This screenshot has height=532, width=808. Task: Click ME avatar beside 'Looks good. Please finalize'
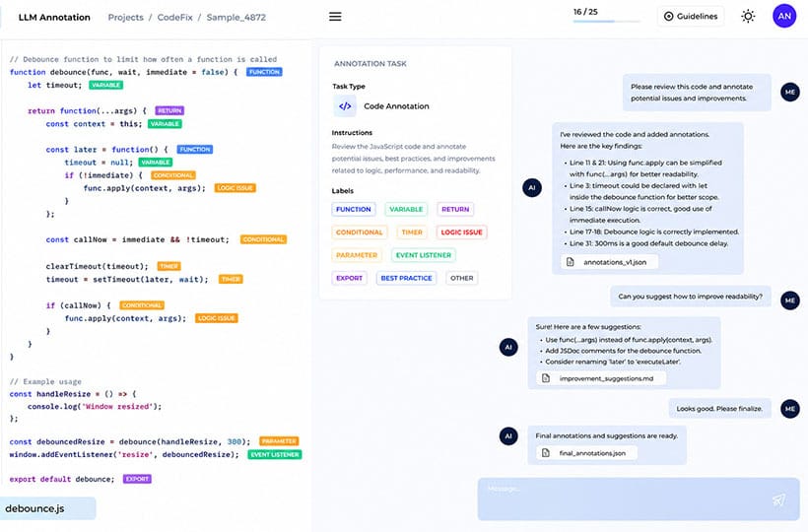[x=790, y=409]
